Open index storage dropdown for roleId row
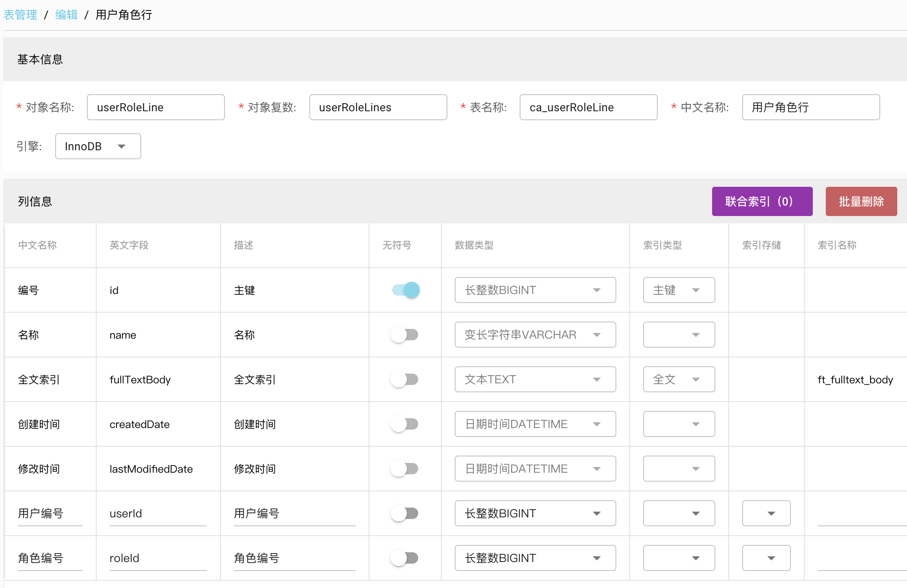Screen dimensions: 907x588 tap(766, 558)
